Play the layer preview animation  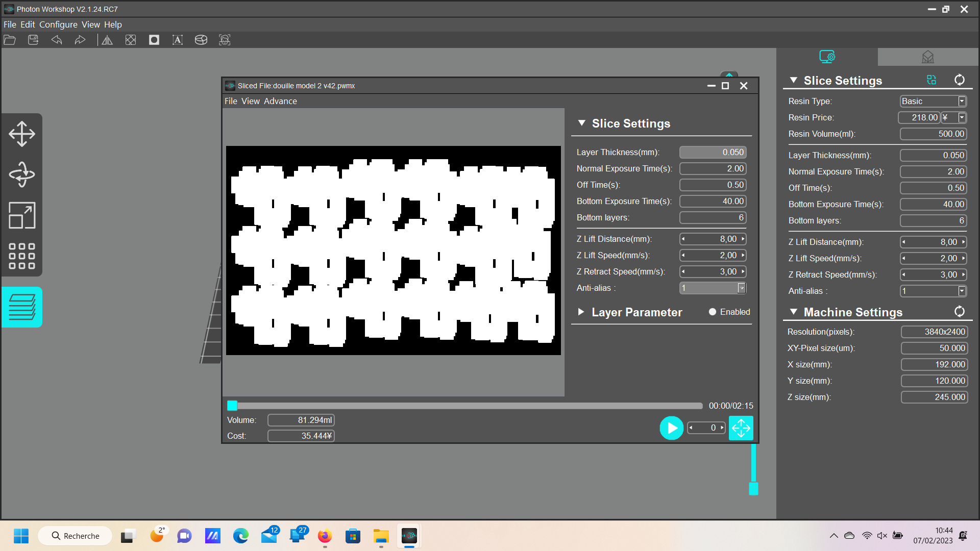coord(672,428)
